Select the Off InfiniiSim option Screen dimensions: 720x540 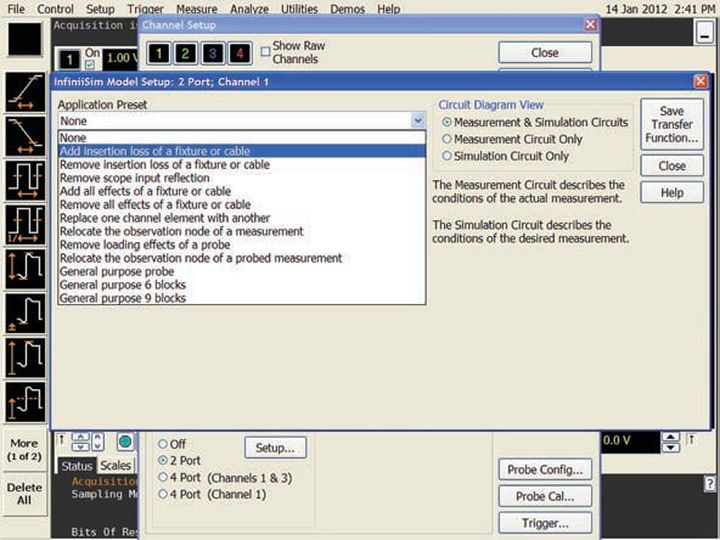172,444
